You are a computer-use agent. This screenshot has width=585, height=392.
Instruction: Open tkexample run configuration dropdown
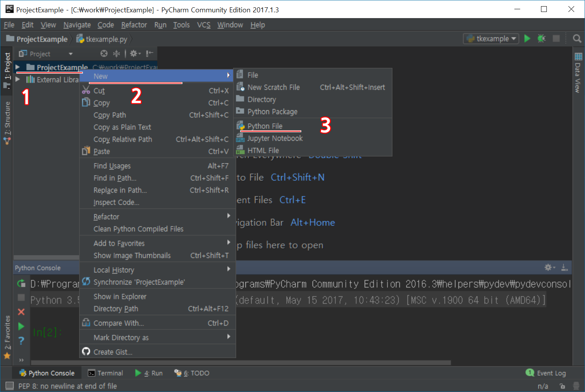click(492, 39)
